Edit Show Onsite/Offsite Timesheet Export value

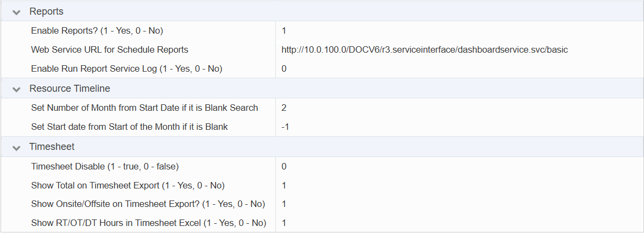(x=284, y=204)
